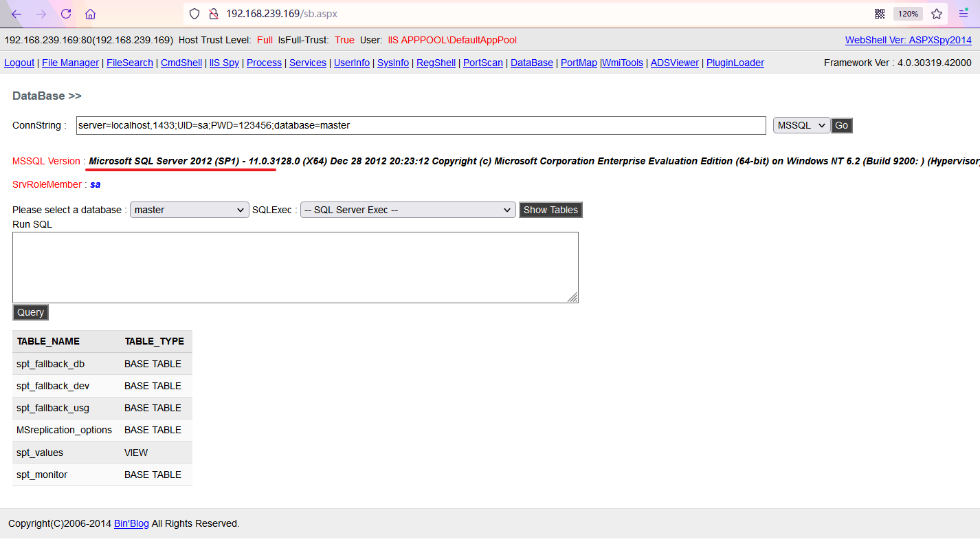Reload the page with refresh icon

(66, 14)
